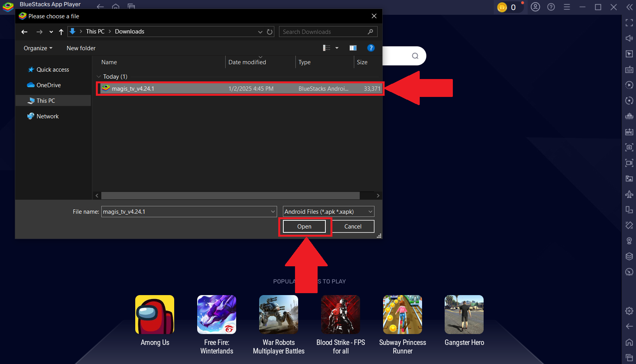Click the horizontal scrollbar in file list
636x364 pixels.
tap(230, 195)
